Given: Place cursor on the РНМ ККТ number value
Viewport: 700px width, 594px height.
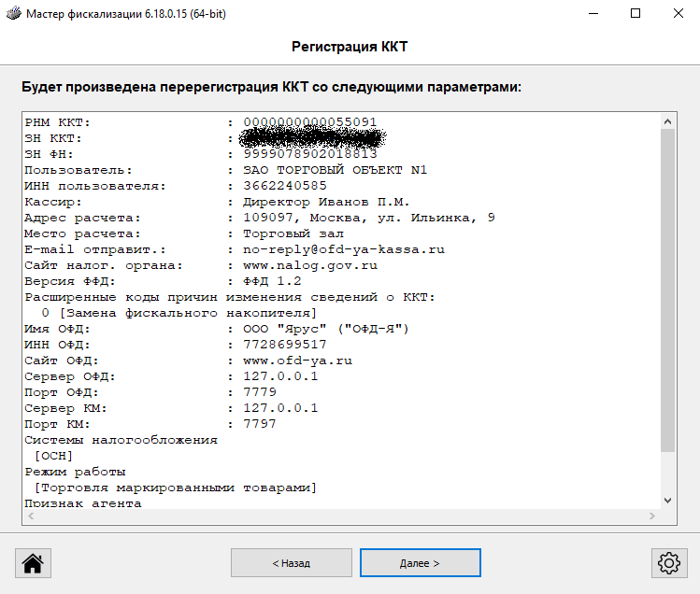Looking at the screenshot, I should point(310,122).
